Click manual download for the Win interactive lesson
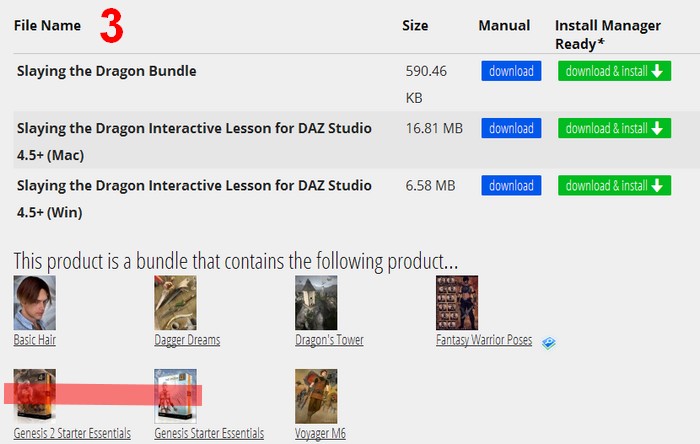 (x=511, y=185)
